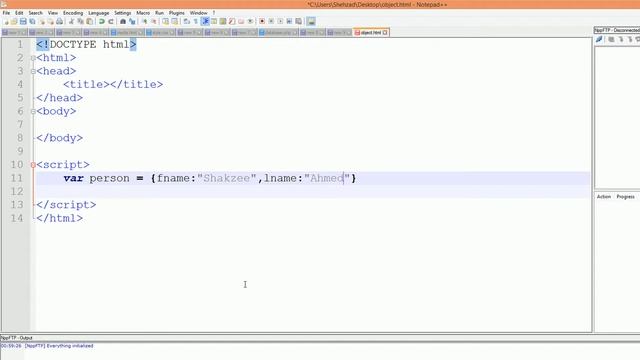Viewport: 640px width, 360px height.
Task: Collapse the head fold marker on line 3
Action: click(33, 71)
